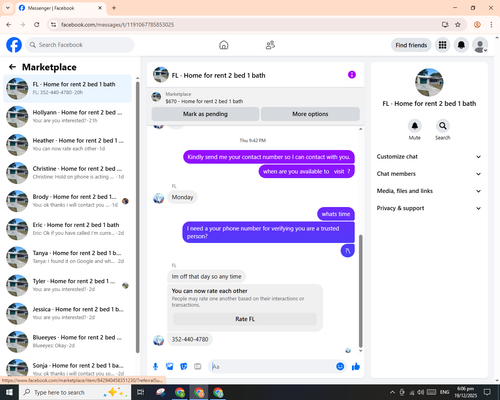
Task: Open the Windows Start menu
Action: pyautogui.click(x=9, y=392)
